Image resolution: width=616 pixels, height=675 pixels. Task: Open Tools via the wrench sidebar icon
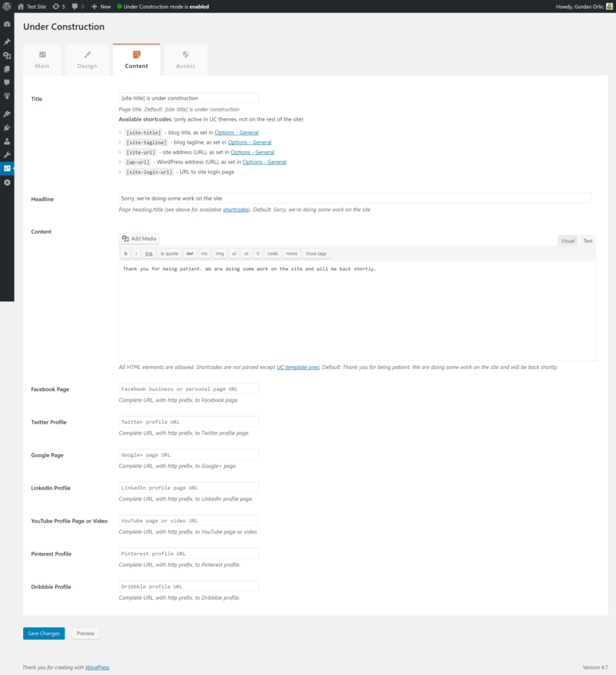[7, 155]
